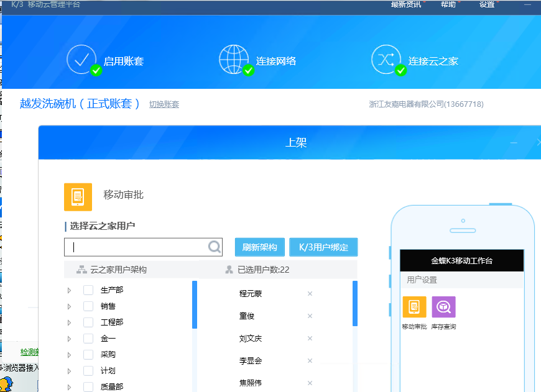Select 李显会 in the selected users list

pyautogui.click(x=251, y=361)
